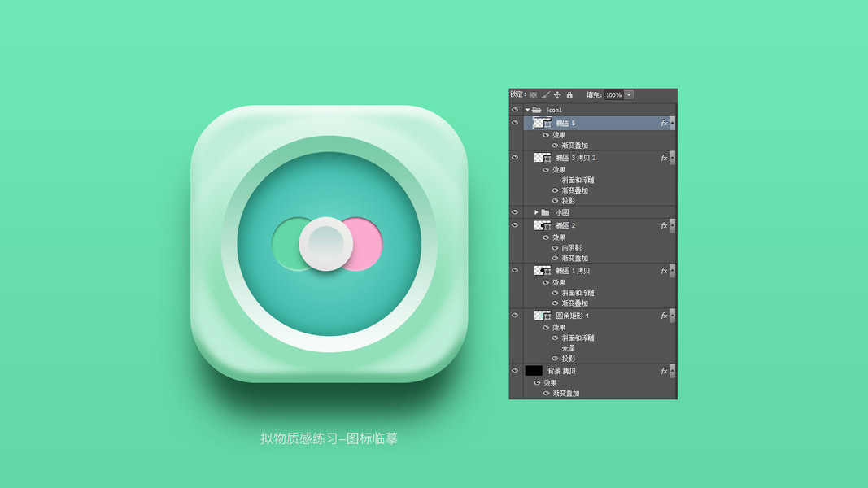Toggle 投影 eye under 椭圆 3 拷贝 2
The height and width of the screenshot is (488, 868).
click(x=555, y=201)
